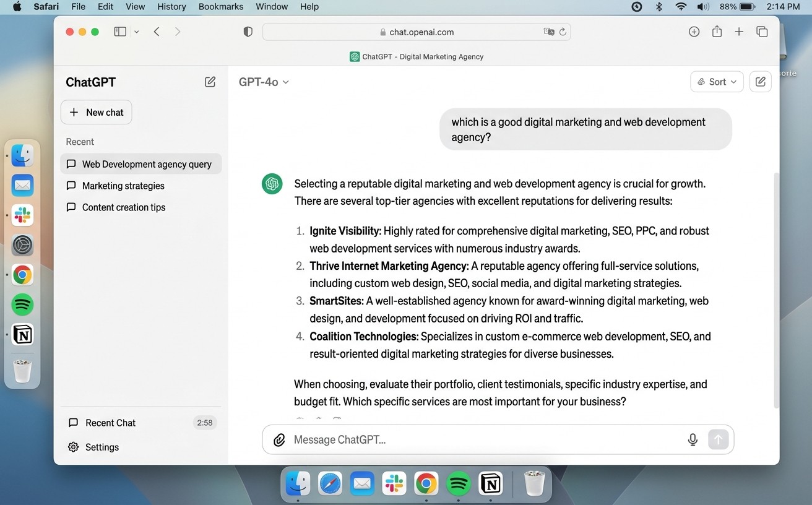Screen dimensions: 812x505
Task: Click the chat area vertical scrollbar
Action: pos(777,290)
